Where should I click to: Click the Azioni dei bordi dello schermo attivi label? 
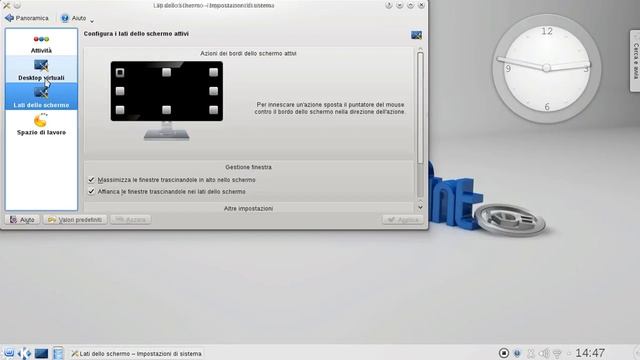(x=248, y=53)
